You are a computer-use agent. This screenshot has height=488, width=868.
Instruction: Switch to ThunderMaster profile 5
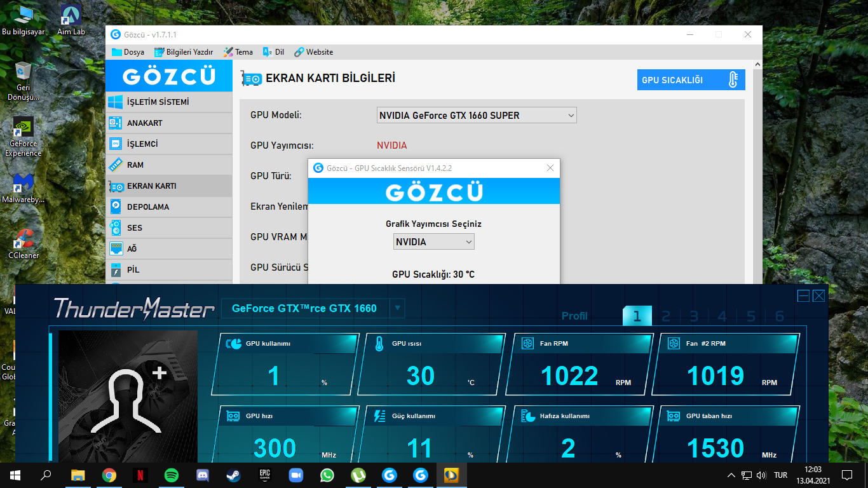(x=751, y=316)
